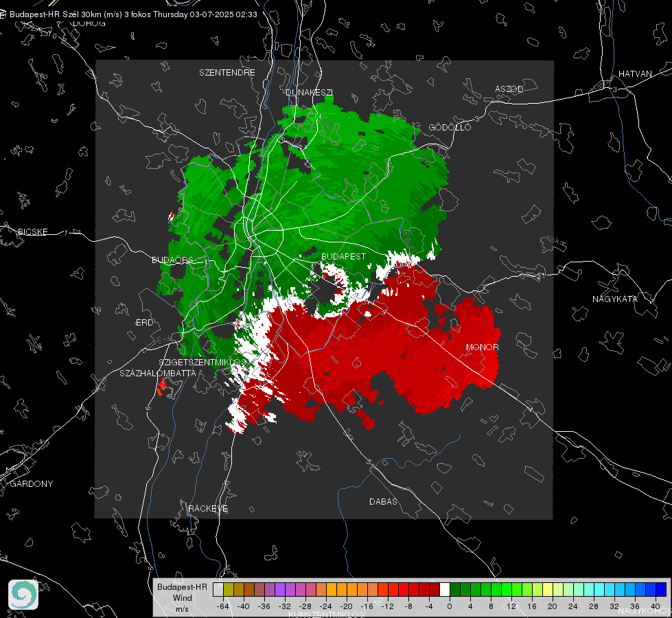Click the SZENTENDRE town label
The width and height of the screenshot is (672, 618).
[227, 73]
